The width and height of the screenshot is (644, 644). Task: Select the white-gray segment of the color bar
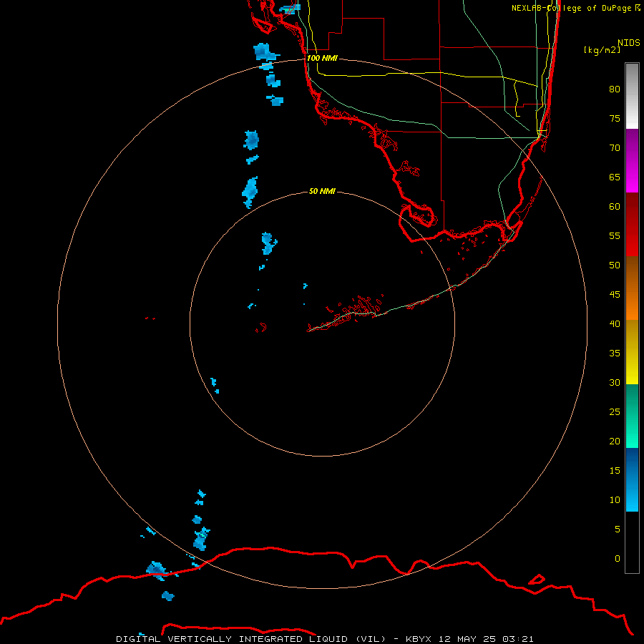632,96
